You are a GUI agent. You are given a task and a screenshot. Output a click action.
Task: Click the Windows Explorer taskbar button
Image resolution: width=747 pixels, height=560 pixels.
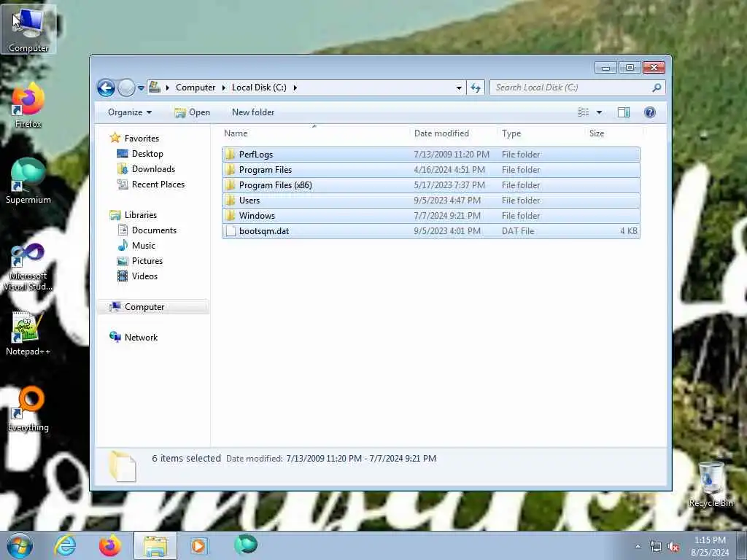pos(155,545)
